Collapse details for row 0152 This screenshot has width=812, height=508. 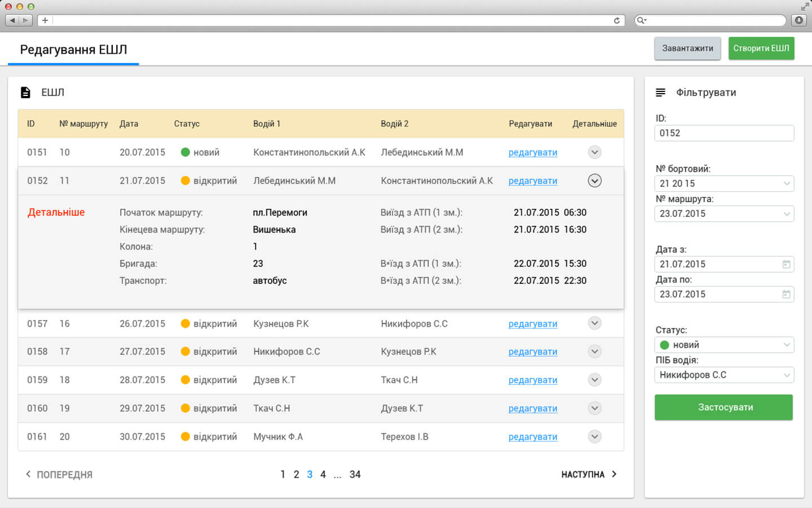click(x=594, y=181)
